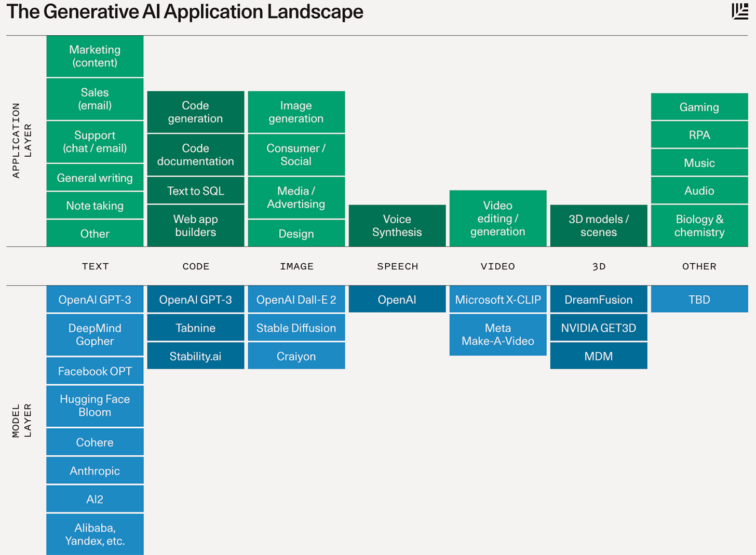Select the "Design" box
This screenshot has width=756, height=555.
(296, 233)
